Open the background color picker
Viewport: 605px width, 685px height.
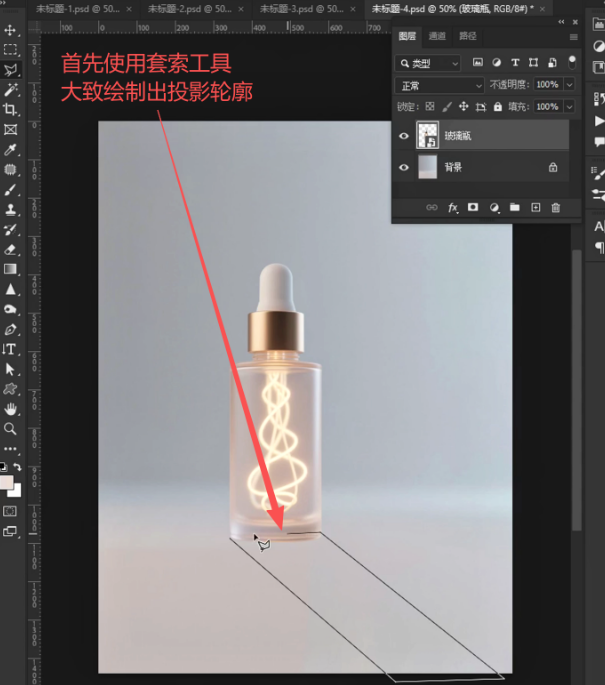click(x=16, y=492)
